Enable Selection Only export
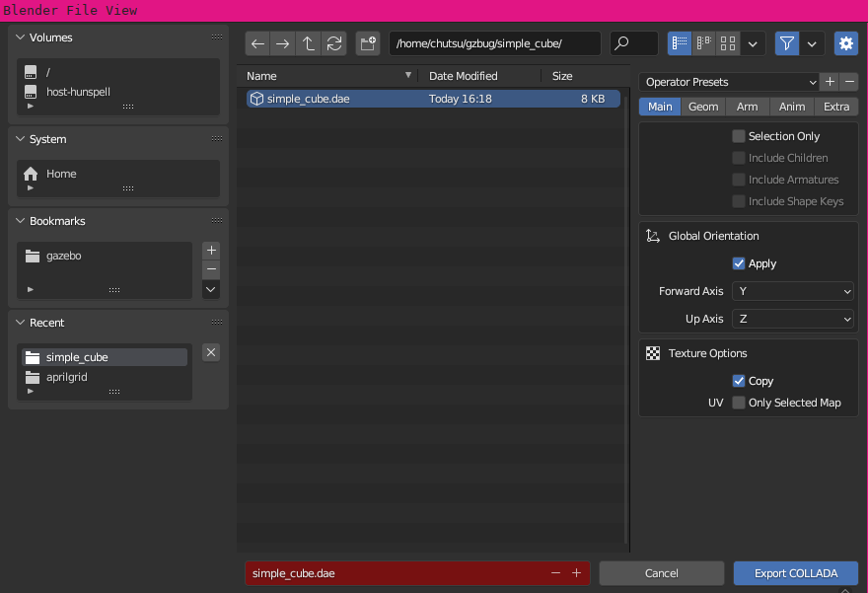The width and height of the screenshot is (868, 593). coord(738,135)
